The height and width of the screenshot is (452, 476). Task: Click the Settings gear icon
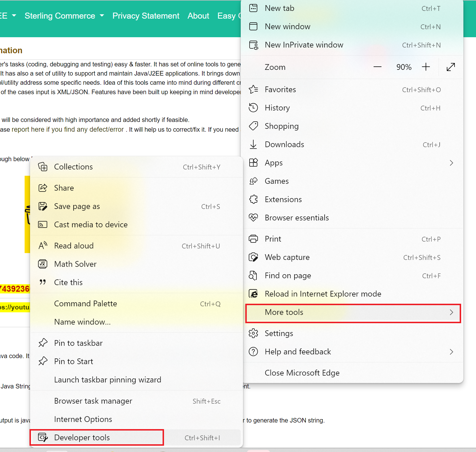pyautogui.click(x=253, y=333)
